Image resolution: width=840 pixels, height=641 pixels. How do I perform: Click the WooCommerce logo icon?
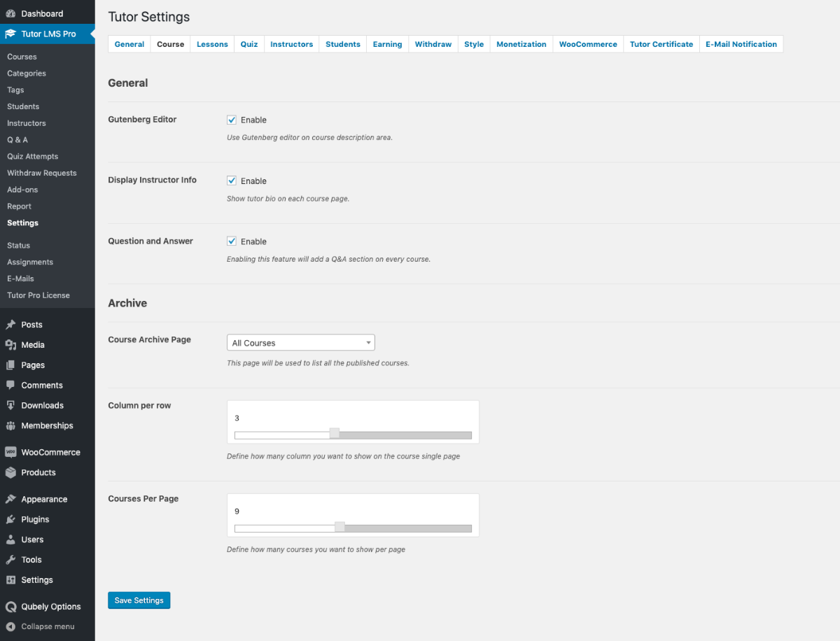tap(10, 452)
